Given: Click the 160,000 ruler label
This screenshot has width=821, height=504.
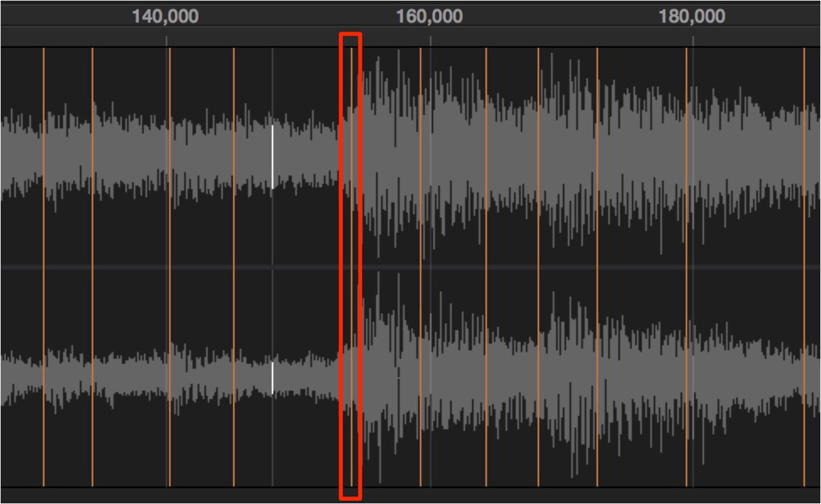Looking at the screenshot, I should point(429,16).
